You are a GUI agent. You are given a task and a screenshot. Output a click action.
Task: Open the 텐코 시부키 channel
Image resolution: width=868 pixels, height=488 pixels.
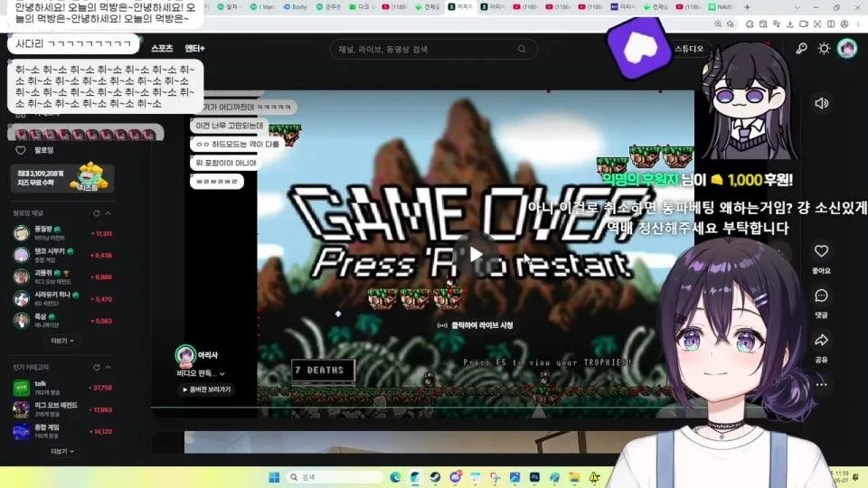click(x=62, y=255)
